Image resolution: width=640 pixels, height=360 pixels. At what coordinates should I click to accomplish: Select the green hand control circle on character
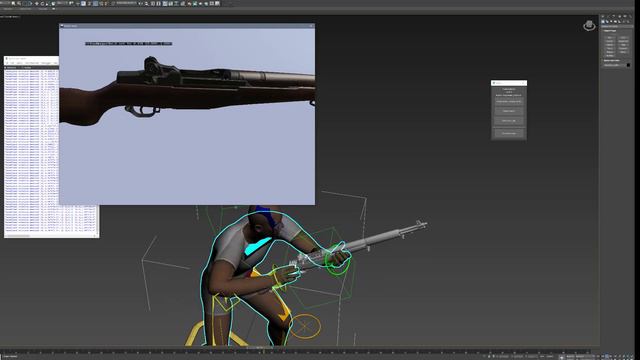(337, 259)
